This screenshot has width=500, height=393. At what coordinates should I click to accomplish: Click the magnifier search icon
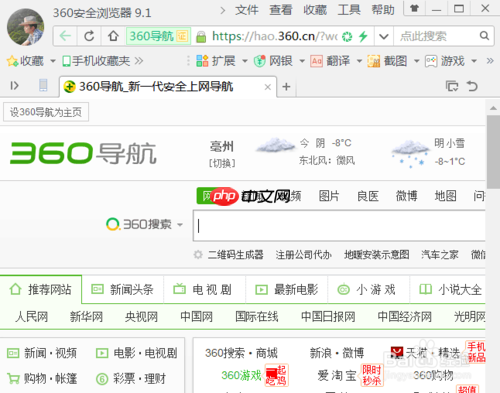(484, 35)
